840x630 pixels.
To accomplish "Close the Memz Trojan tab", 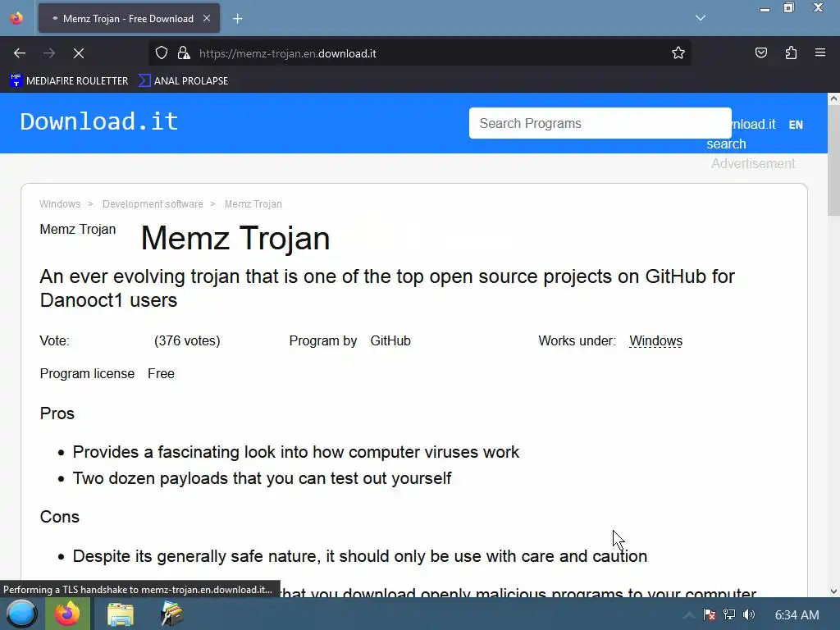I will point(207,18).
